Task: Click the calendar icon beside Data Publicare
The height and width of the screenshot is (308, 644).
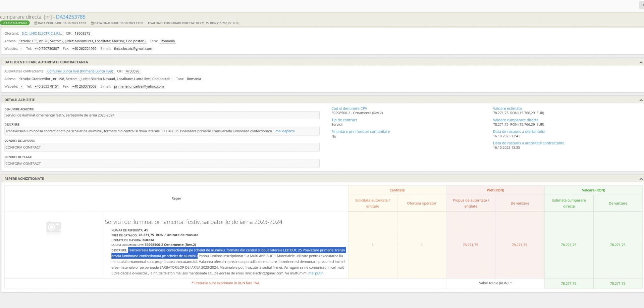Action: [36, 23]
